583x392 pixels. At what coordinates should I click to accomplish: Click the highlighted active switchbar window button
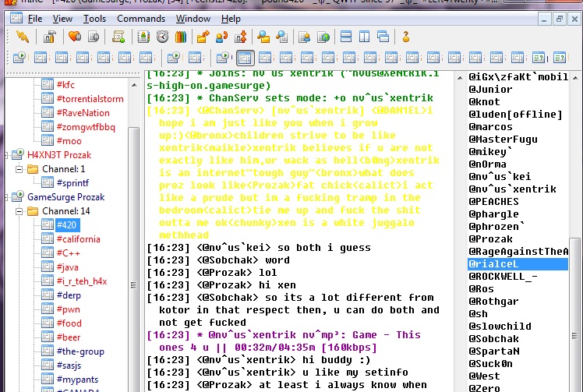246,58
